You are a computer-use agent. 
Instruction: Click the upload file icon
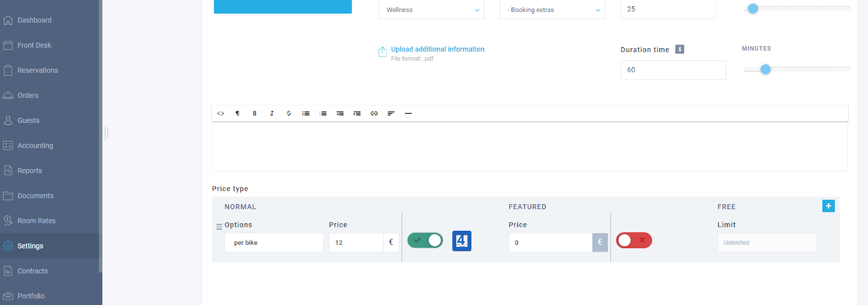(x=382, y=51)
